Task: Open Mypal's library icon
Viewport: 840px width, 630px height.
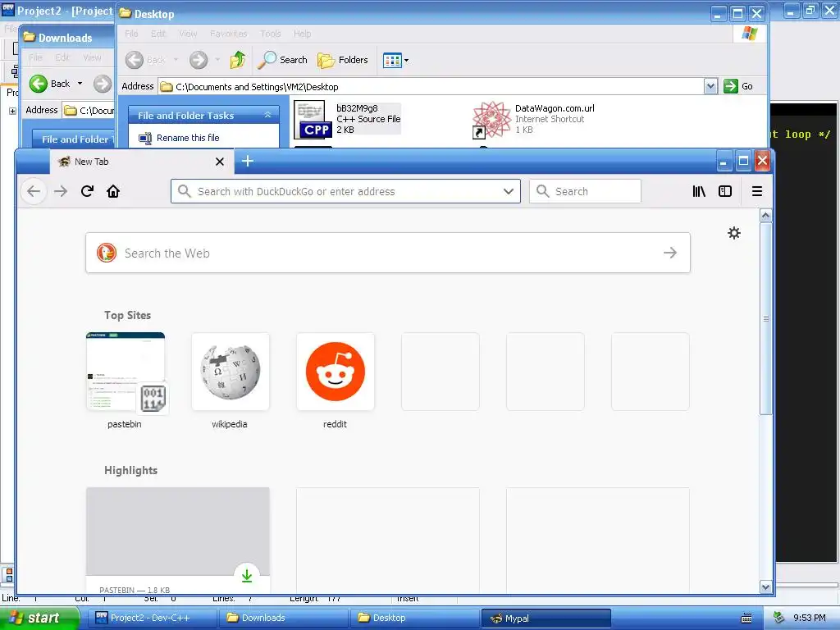Action: 699,191
